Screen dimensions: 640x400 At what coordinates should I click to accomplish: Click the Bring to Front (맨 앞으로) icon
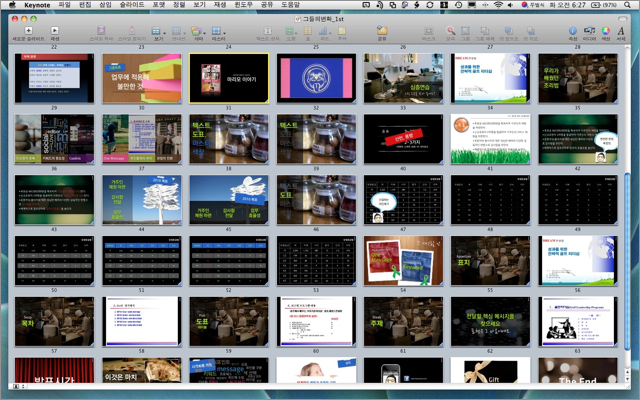pyautogui.click(x=509, y=31)
